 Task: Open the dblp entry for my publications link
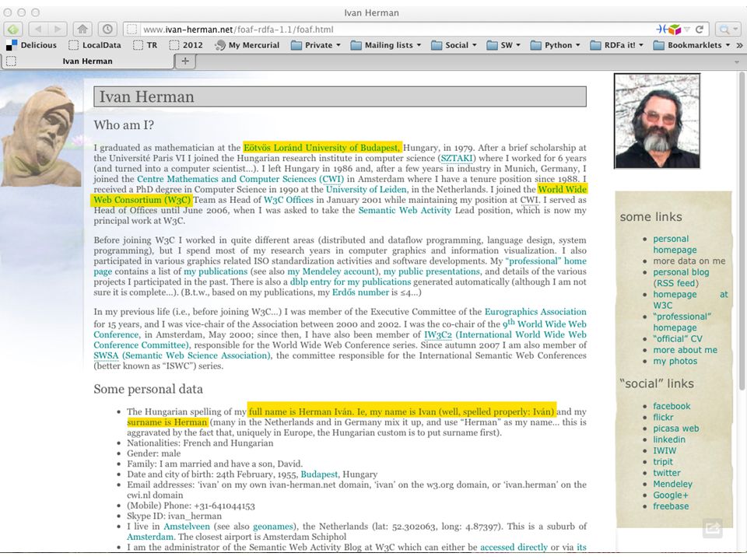click(x=350, y=282)
